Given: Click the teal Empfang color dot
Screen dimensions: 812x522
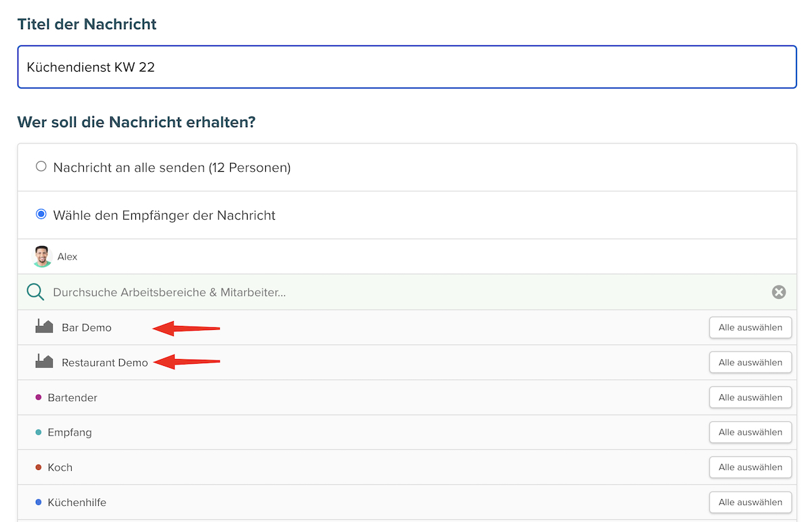Looking at the screenshot, I should point(39,432).
